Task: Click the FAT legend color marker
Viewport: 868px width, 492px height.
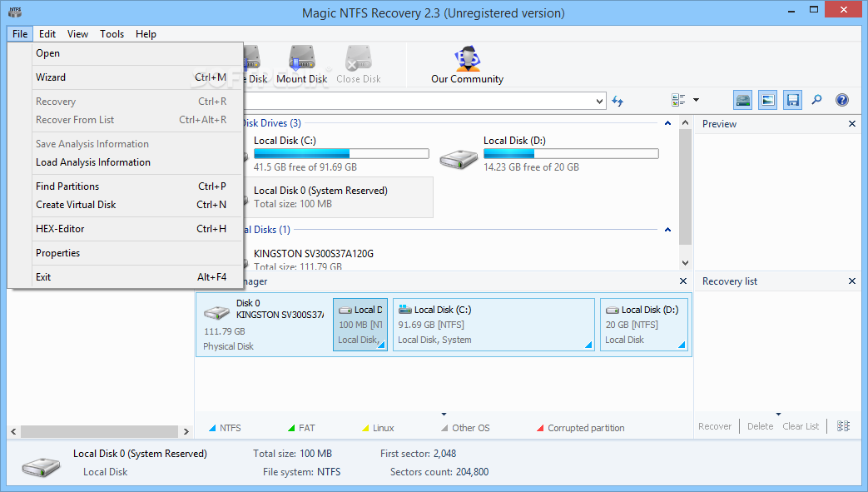Action: [x=291, y=428]
